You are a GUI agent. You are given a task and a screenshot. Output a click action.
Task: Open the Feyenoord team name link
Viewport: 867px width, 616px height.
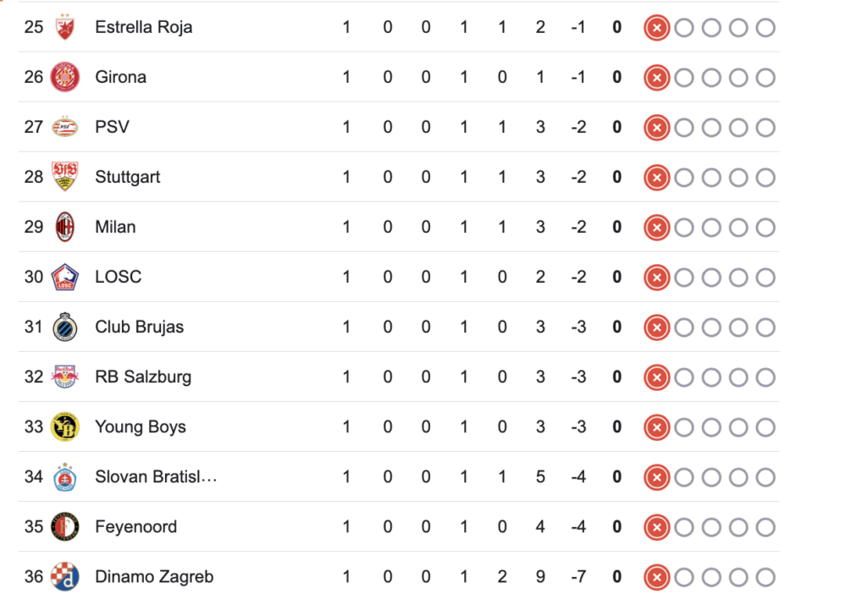136,527
